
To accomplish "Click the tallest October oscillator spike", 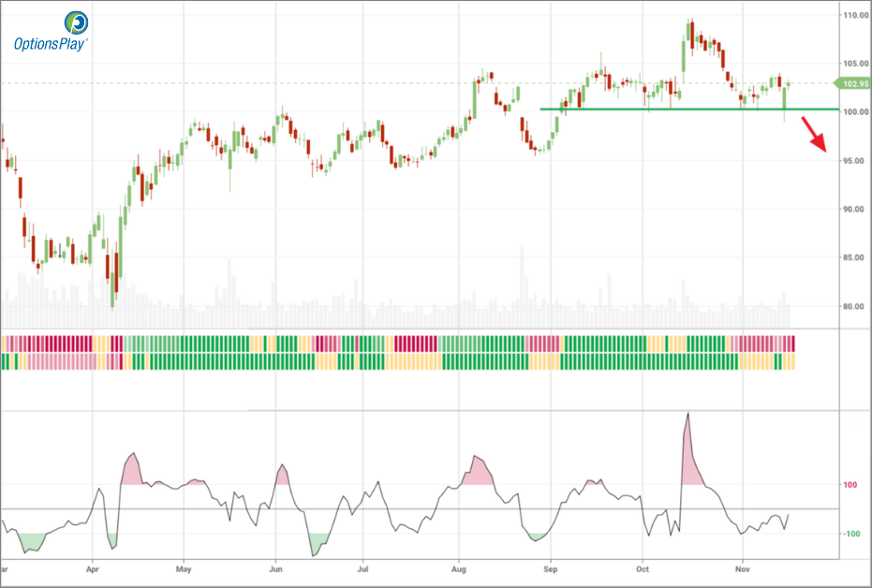I will (688, 417).
